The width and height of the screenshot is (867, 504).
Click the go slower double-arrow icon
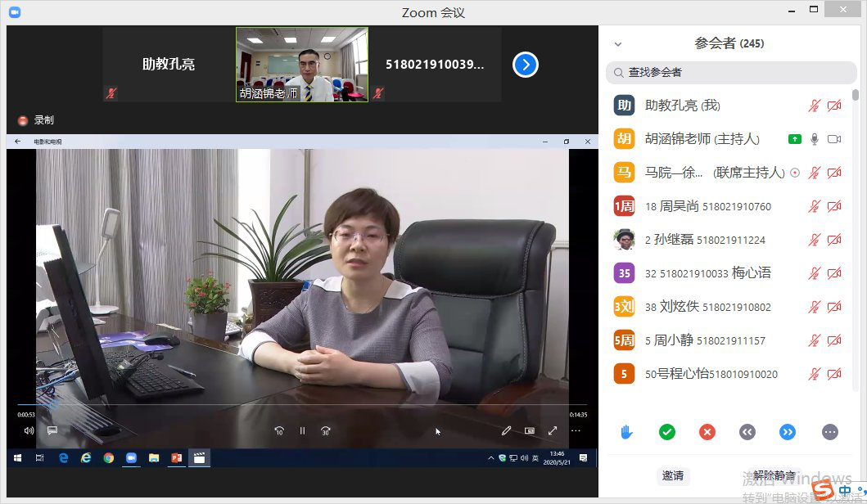pyautogui.click(x=747, y=432)
